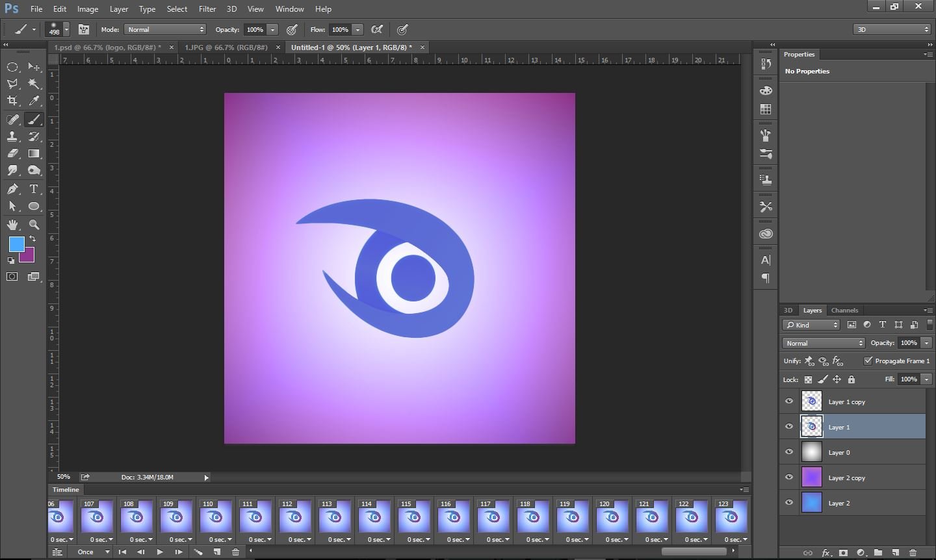Select the Hand tool
936x560 pixels.
tap(12, 225)
